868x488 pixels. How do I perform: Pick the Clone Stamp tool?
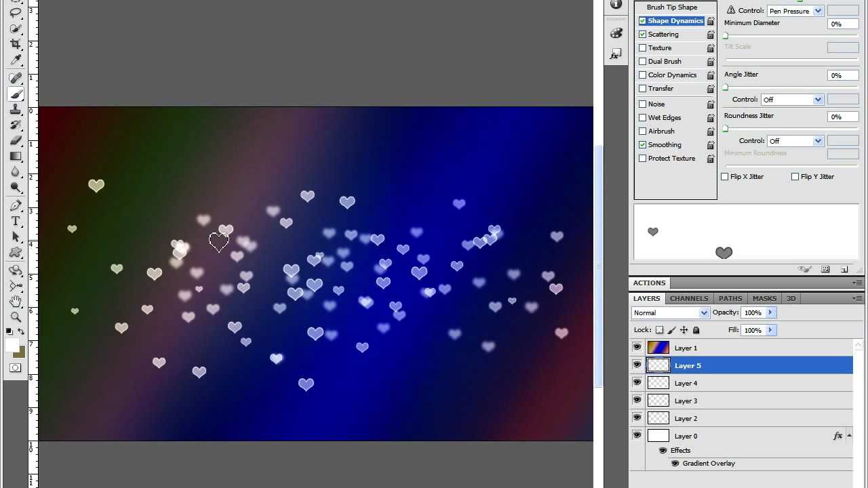[x=15, y=110]
